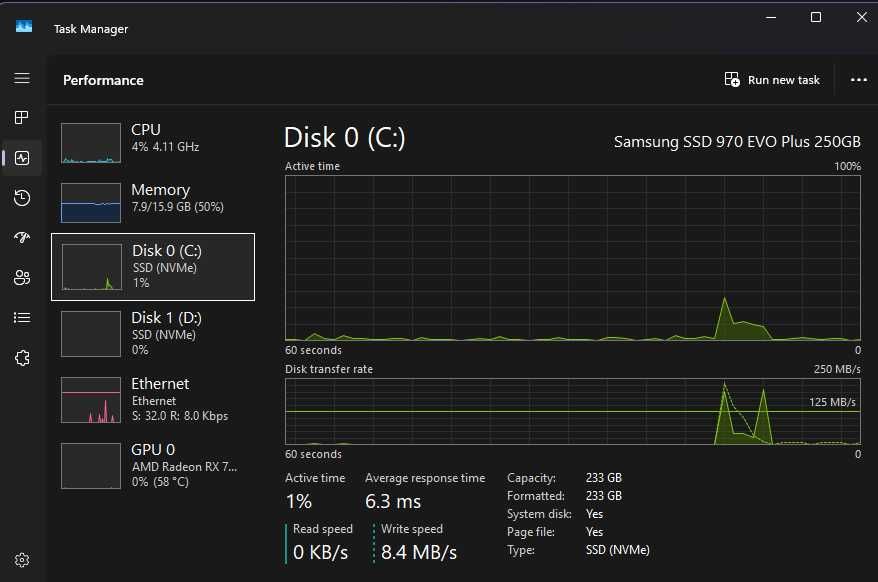878x582 pixels.
Task: Open the hamburger navigation menu
Action: coord(22,78)
